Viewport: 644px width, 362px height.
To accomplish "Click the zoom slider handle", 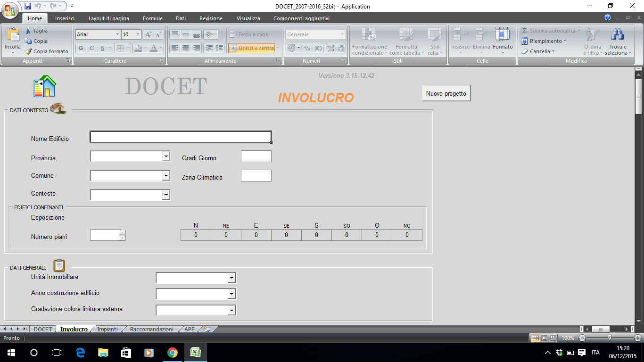I will click(610, 338).
